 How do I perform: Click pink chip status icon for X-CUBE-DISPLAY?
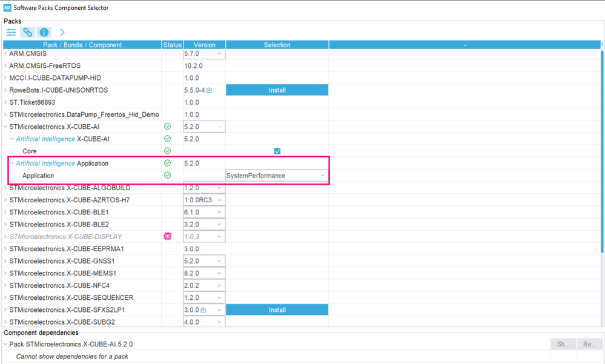pos(168,236)
